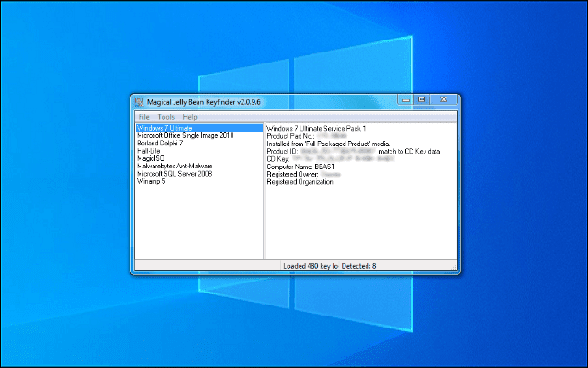Choose Microsoft SQL Server 2008 entry
Viewport: 588px width, 368px height.
tap(175, 173)
